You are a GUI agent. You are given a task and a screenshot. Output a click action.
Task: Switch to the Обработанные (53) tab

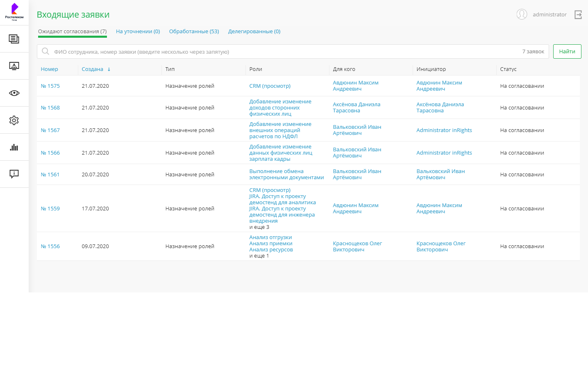tap(194, 32)
